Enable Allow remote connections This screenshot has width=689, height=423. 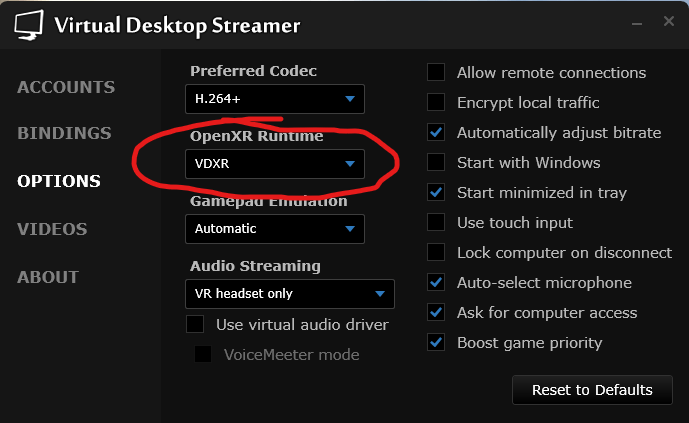pos(436,72)
